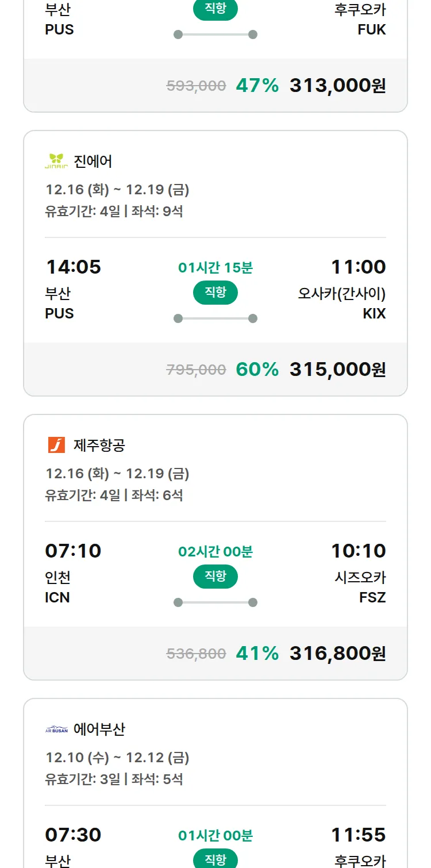Click the 60% discount label

(257, 370)
